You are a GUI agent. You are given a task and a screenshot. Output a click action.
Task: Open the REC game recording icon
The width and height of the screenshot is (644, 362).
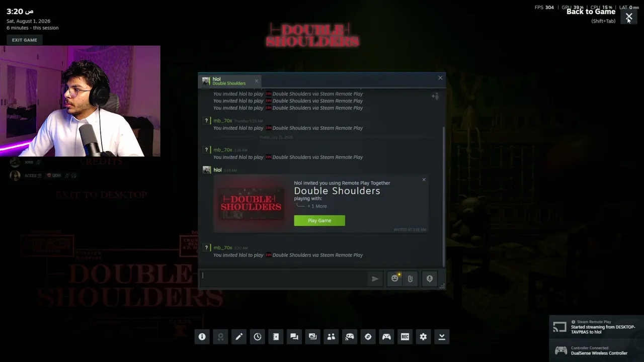(405, 337)
